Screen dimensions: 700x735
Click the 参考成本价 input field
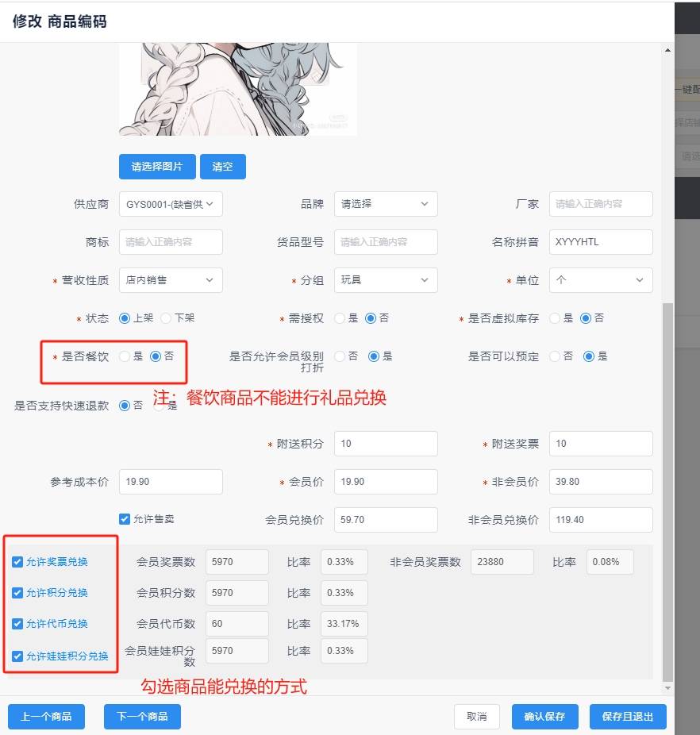pos(171,482)
